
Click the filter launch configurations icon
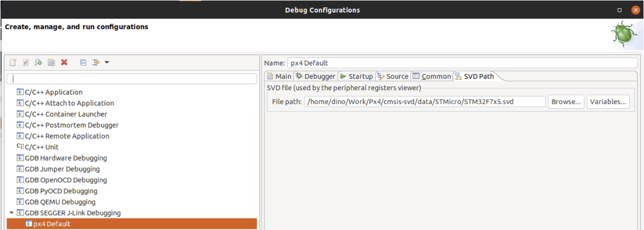tap(96, 63)
